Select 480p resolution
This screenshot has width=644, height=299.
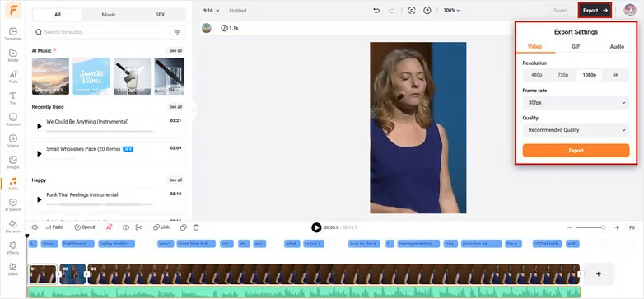(536, 75)
